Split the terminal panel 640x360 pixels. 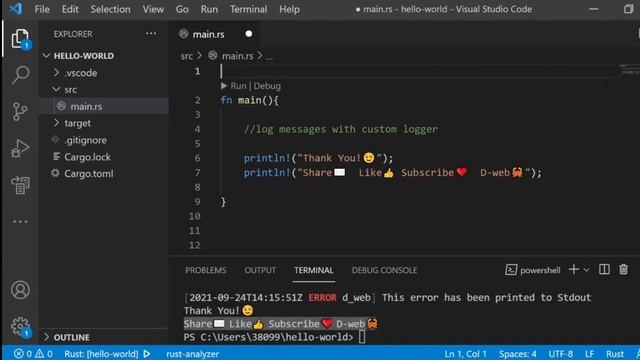(x=604, y=269)
